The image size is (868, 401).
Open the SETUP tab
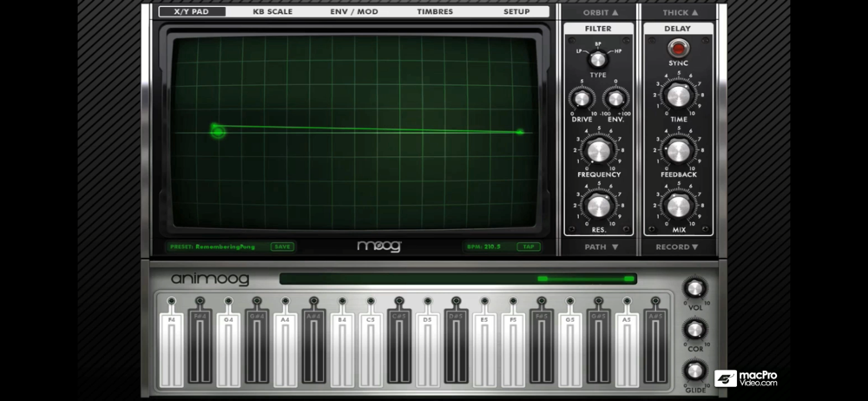click(516, 11)
